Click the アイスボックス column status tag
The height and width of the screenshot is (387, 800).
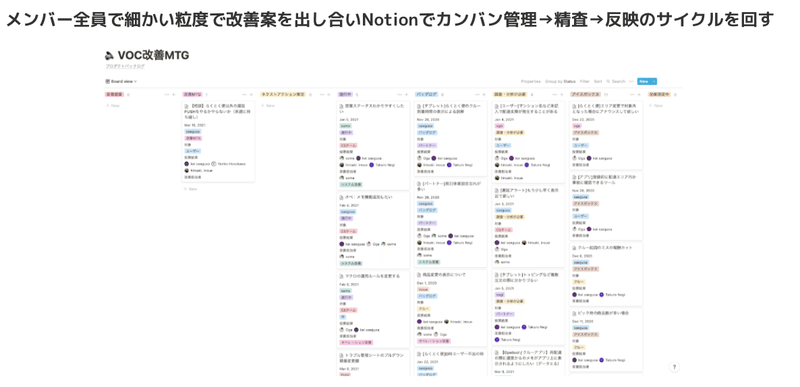tap(585, 95)
